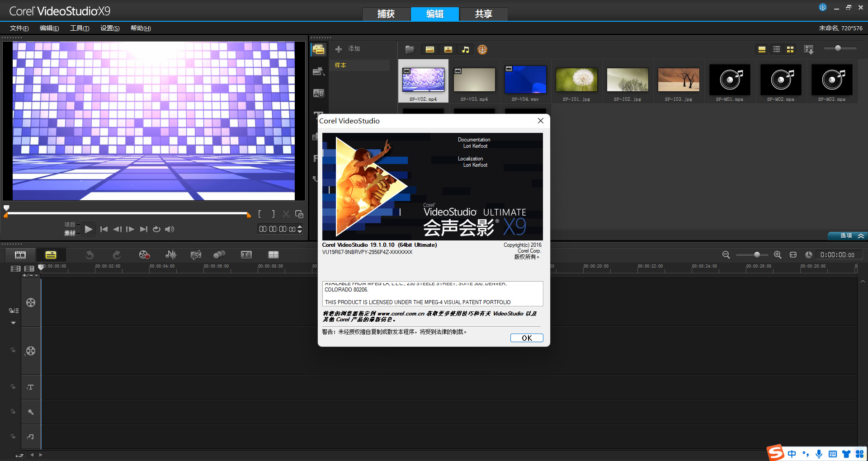This screenshot has width=868, height=461.
Task: Toggle showing videos in library
Action: click(430, 49)
